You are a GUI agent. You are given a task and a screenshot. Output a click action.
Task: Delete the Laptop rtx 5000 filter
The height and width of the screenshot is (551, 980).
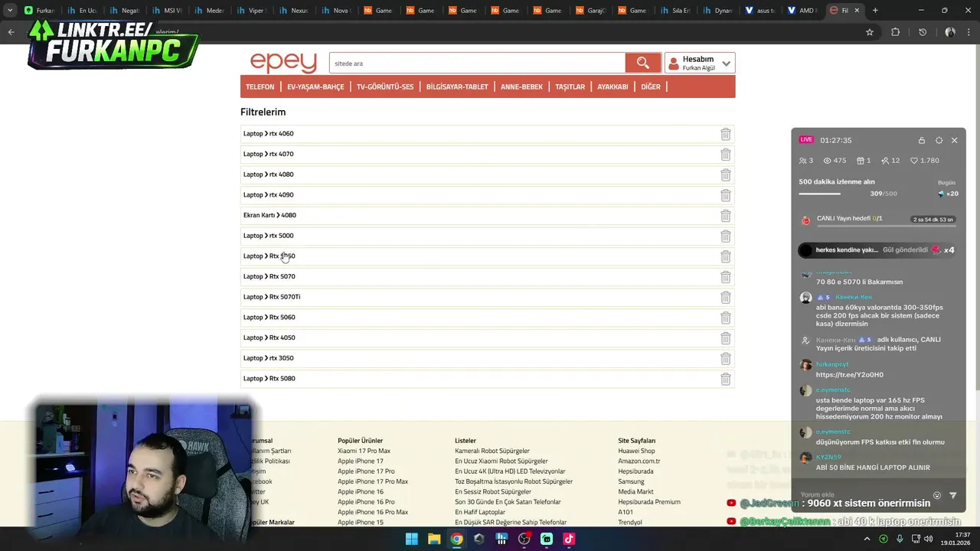click(725, 236)
